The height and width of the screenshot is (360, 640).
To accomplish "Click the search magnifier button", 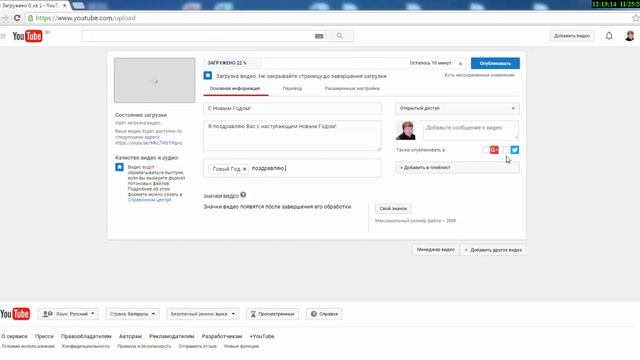I will (x=340, y=36).
